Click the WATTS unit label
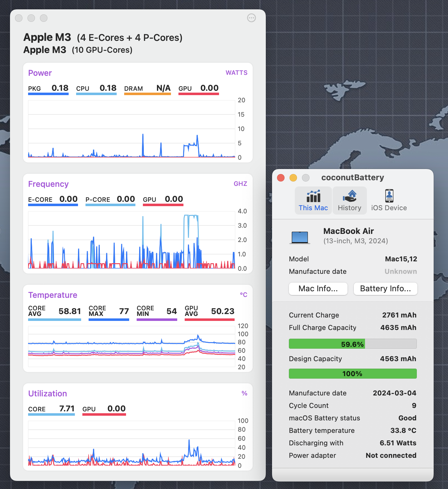This screenshot has width=448, height=489. [236, 73]
